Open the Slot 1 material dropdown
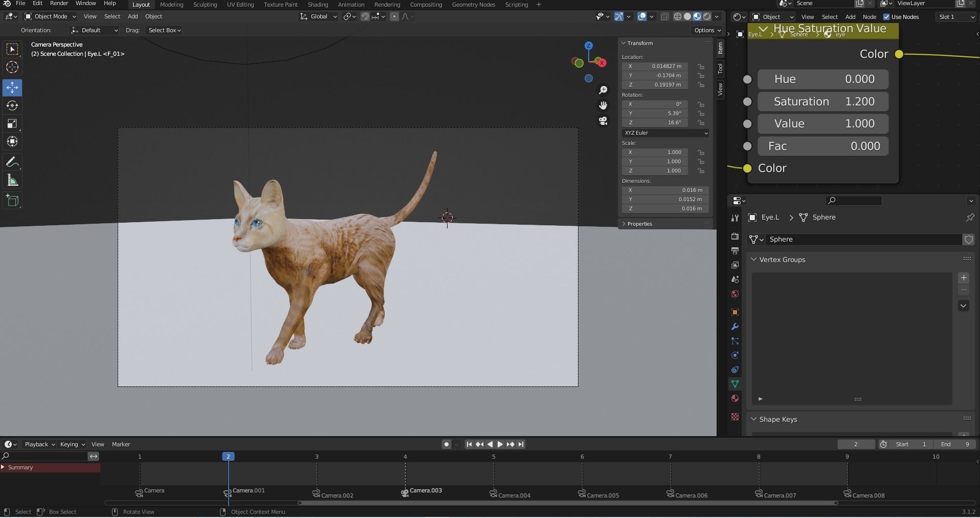 coord(956,17)
